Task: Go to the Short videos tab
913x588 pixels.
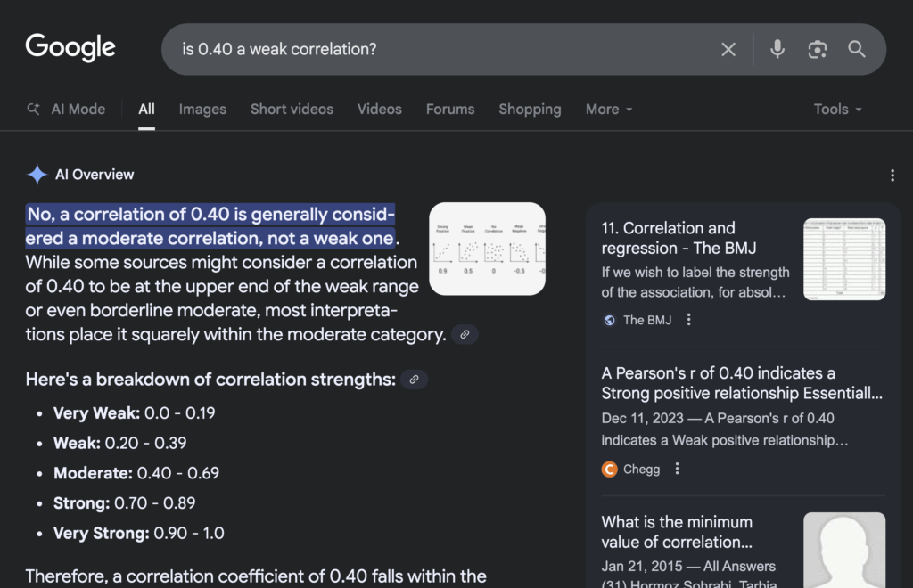Action: [x=292, y=109]
